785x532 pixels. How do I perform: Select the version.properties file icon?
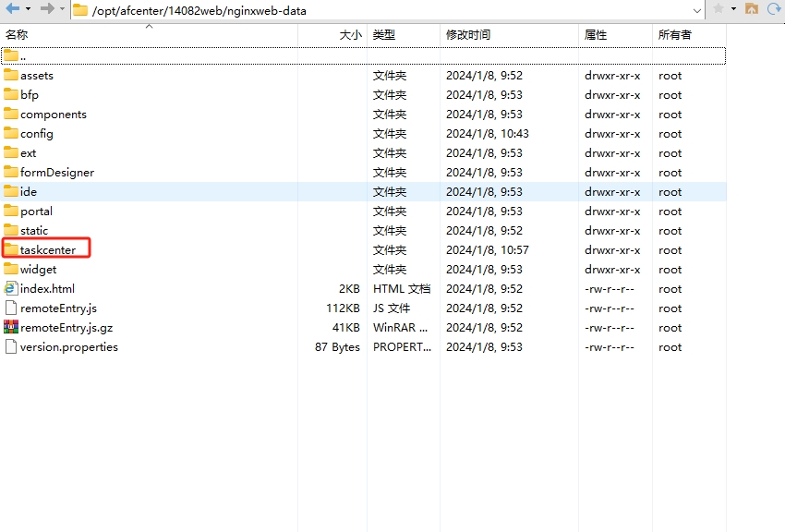point(11,346)
